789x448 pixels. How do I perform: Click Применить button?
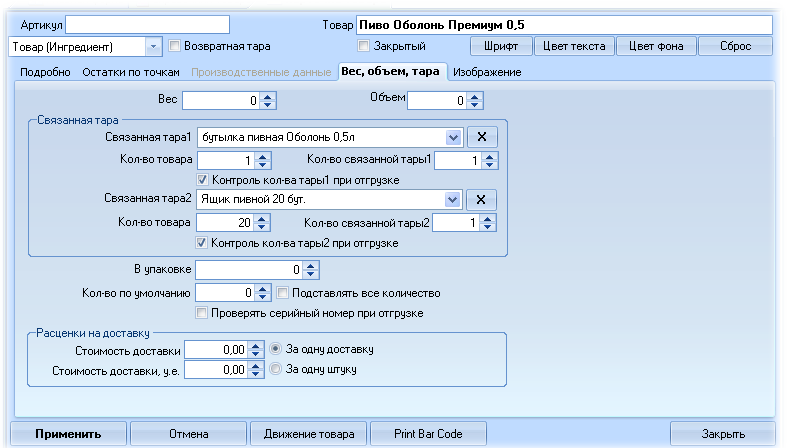[68, 433]
